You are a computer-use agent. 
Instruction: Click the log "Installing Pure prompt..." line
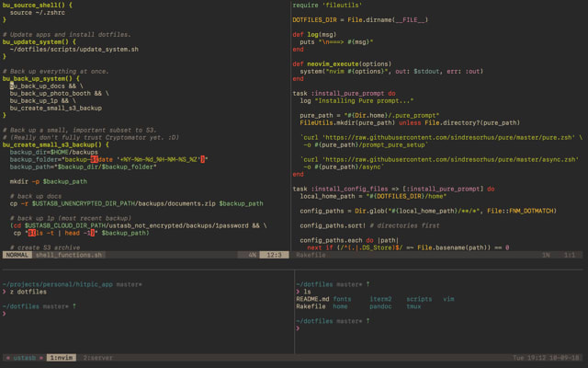tap(356, 100)
